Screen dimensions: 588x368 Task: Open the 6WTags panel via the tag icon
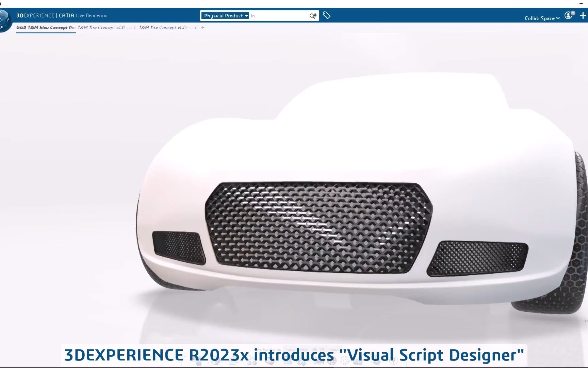point(327,15)
